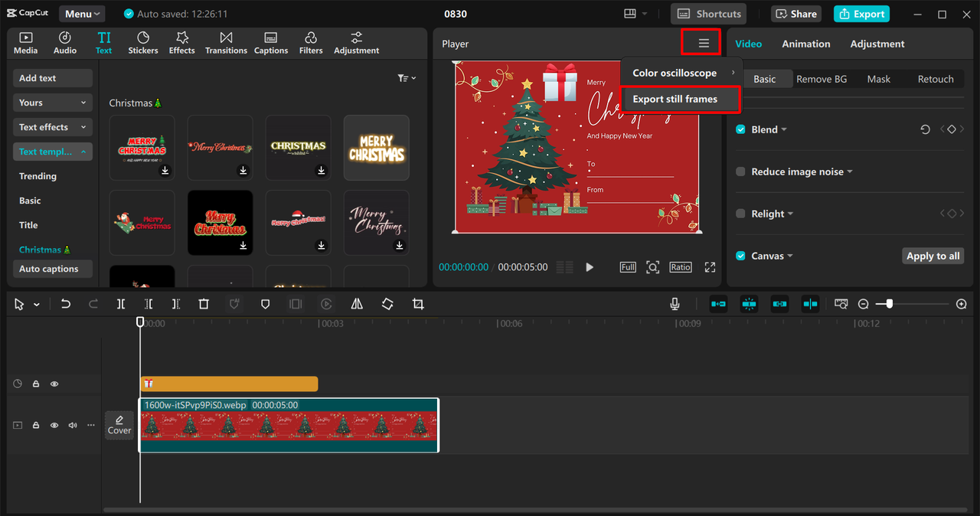The height and width of the screenshot is (516, 980).
Task: Open the Media panel
Action: tap(25, 43)
